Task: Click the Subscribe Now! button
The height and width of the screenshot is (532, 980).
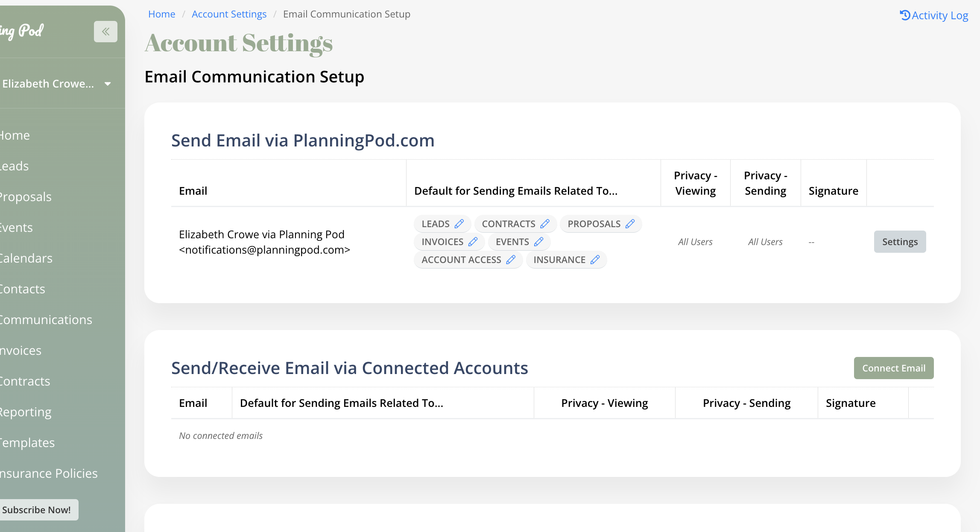Action: coord(36,510)
